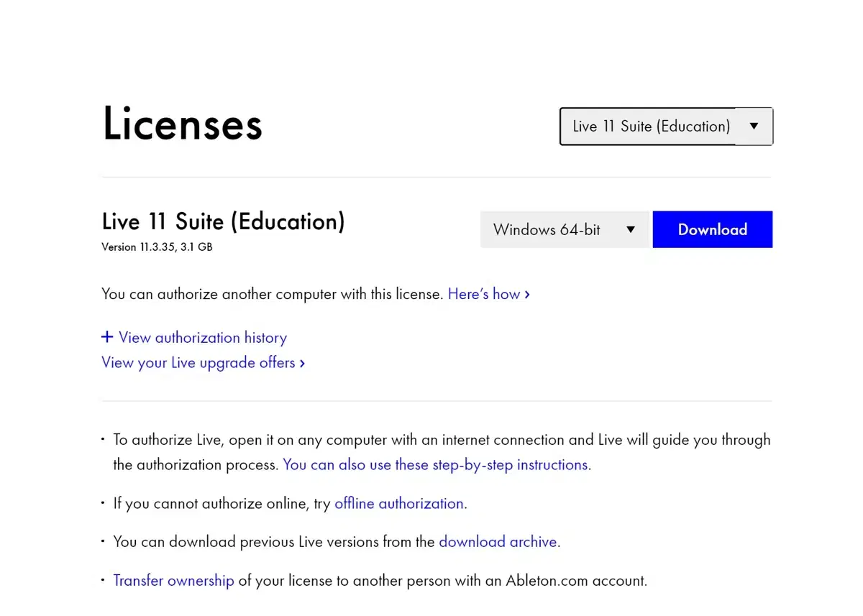Click the "You can authorize another computer" text
Screen dimensions: 863x616
point(273,294)
